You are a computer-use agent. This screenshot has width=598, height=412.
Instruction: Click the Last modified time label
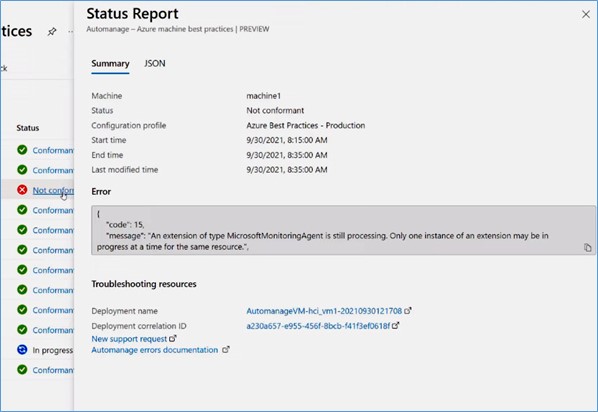[125, 170]
